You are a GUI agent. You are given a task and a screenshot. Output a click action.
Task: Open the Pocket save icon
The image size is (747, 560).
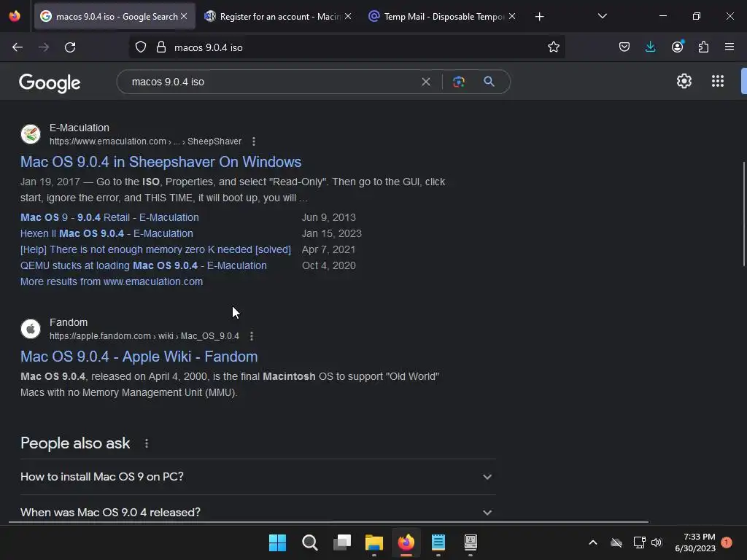click(624, 47)
